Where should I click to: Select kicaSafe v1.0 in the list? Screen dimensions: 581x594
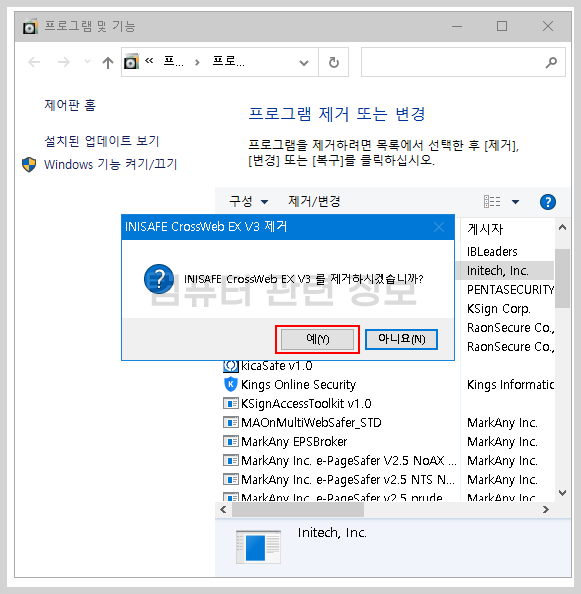[276, 366]
